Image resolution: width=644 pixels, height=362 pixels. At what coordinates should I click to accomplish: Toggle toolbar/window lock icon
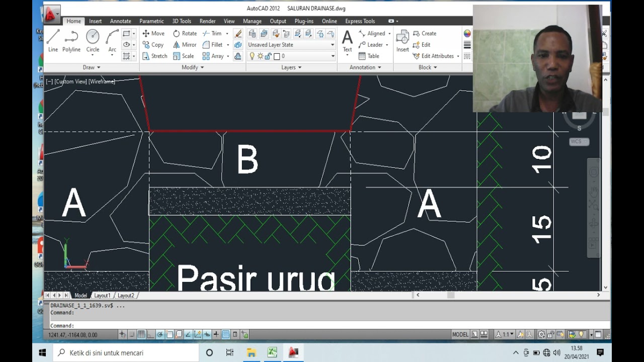coord(551,334)
